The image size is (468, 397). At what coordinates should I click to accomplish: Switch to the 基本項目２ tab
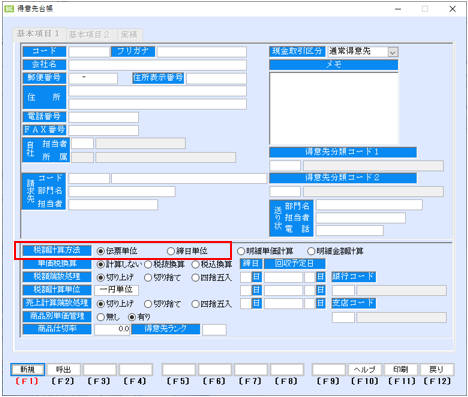pos(89,35)
